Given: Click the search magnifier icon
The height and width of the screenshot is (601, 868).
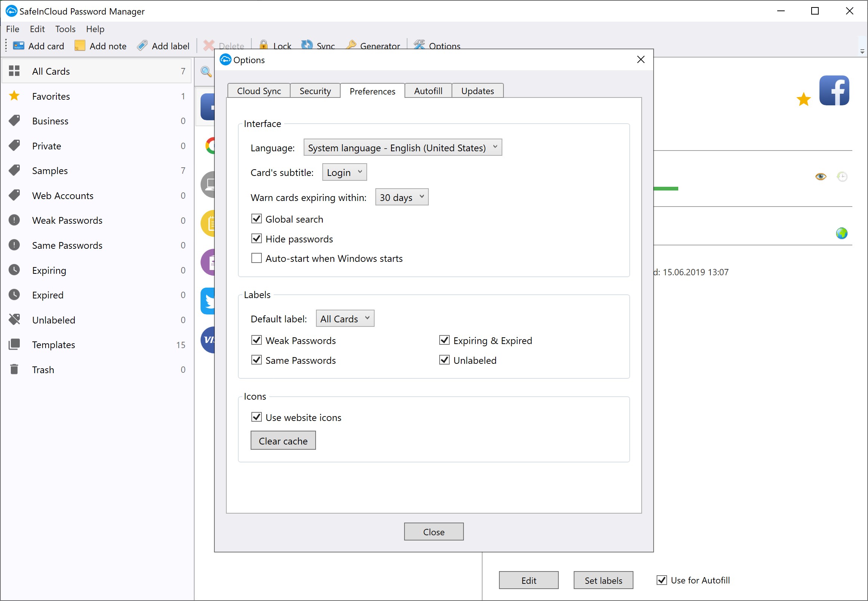Looking at the screenshot, I should pos(206,71).
